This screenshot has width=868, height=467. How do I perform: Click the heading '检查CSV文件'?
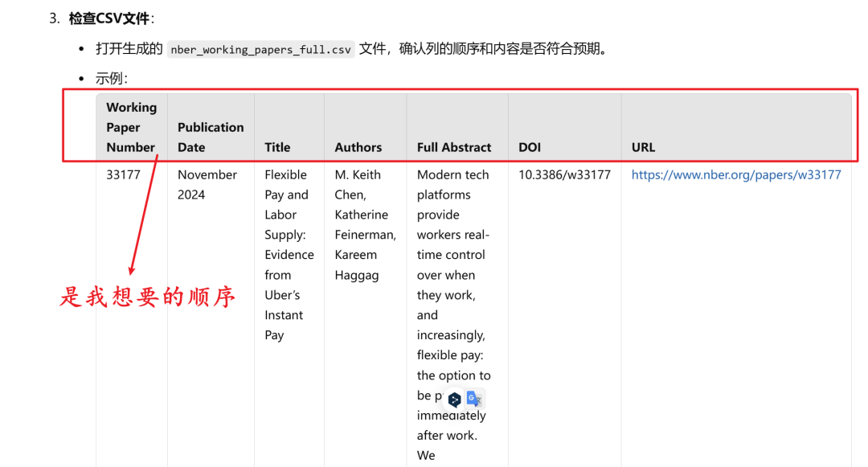pos(109,18)
